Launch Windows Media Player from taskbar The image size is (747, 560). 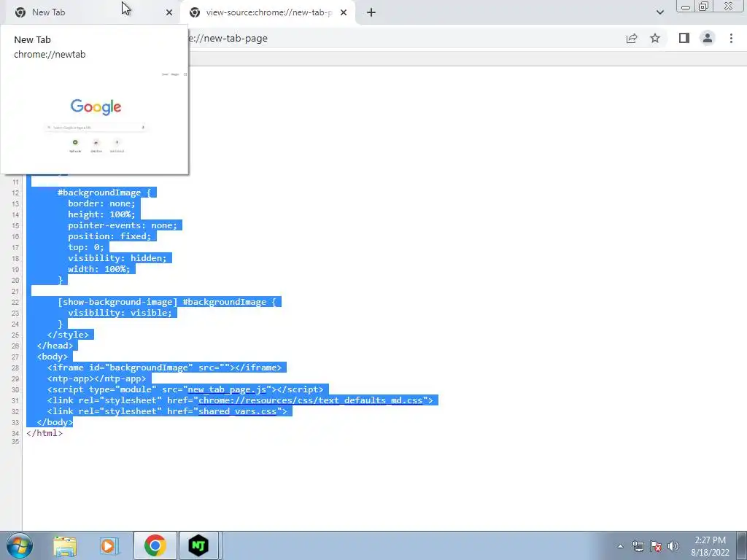109,545
